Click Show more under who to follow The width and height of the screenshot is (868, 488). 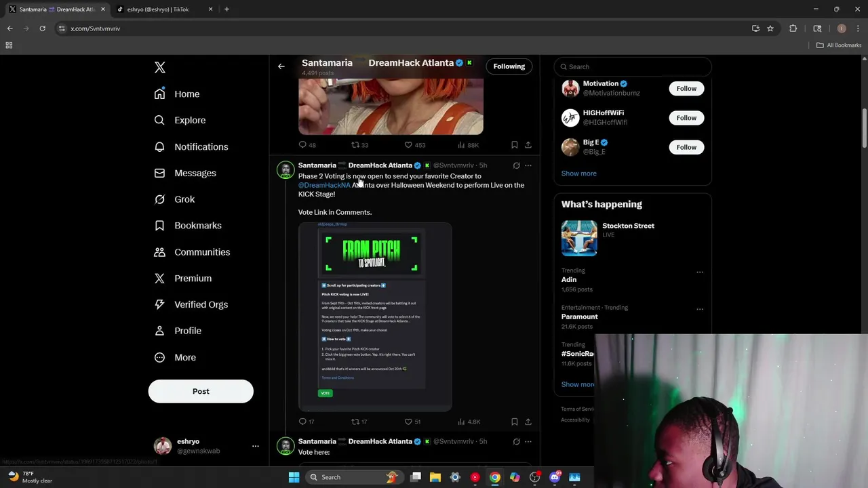pos(578,174)
